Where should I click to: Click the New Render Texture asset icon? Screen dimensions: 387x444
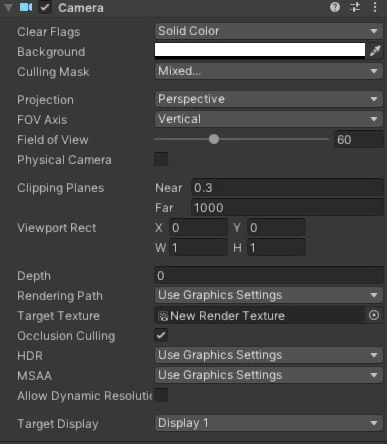click(163, 316)
